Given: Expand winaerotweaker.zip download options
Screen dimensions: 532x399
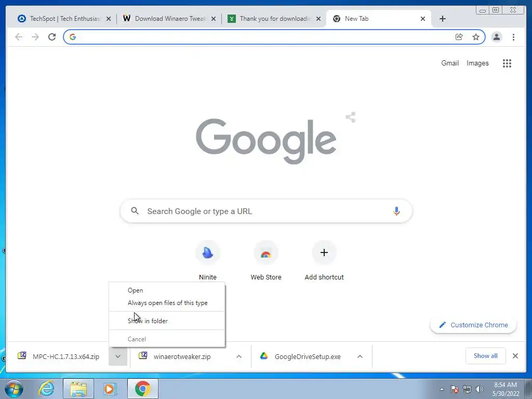Looking at the screenshot, I should 239,356.
